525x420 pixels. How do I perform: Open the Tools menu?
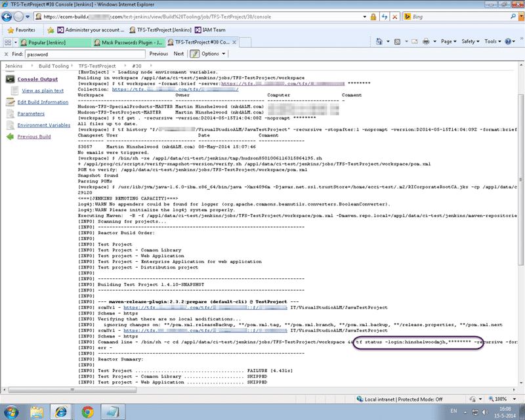tap(493, 41)
